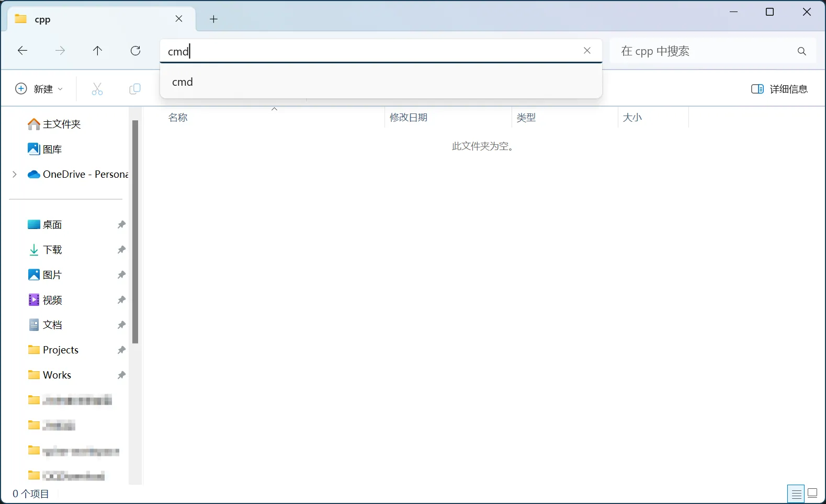Expand the OneDrive - Personal tree node
826x504 pixels.
click(15, 174)
